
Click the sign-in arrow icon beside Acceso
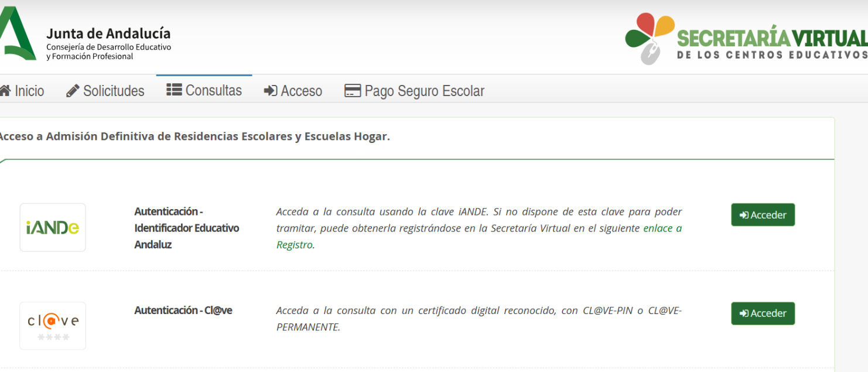point(270,91)
